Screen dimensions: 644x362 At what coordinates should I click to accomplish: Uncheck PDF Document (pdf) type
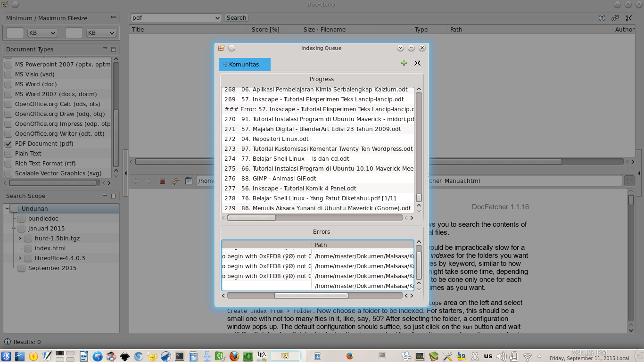pyautogui.click(x=8, y=144)
